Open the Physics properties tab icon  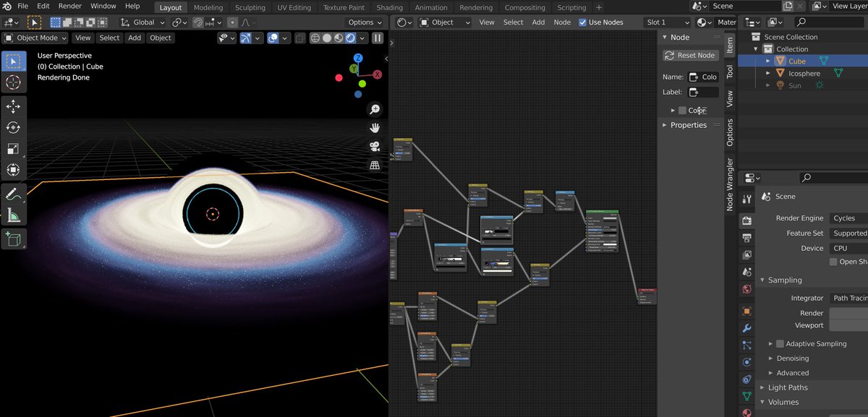(x=747, y=363)
